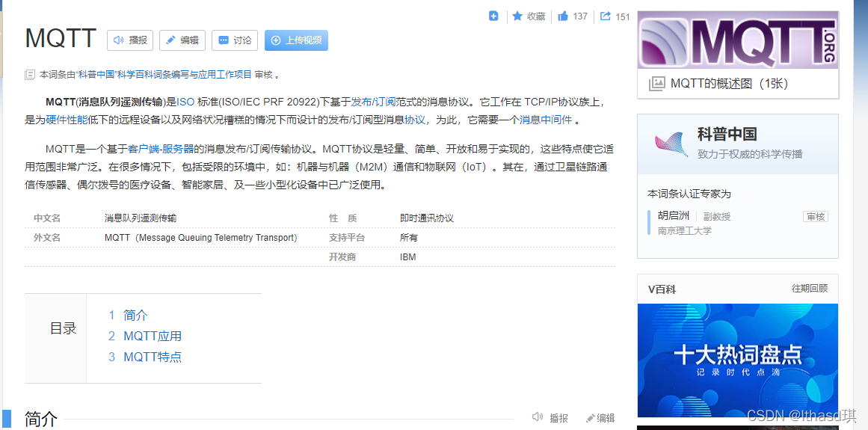Follow the 协议 link in first paragraph
Viewport: 868px width, 430px height.
click(x=415, y=120)
